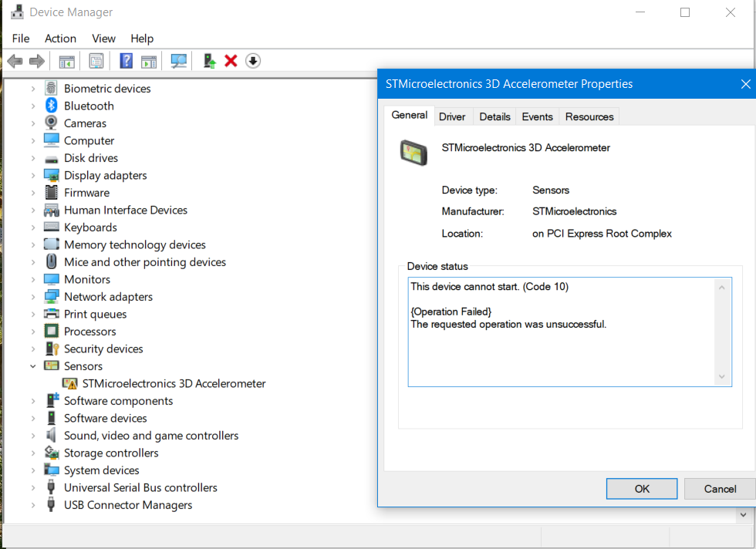Click the Back arrow in the toolbar

click(15, 61)
